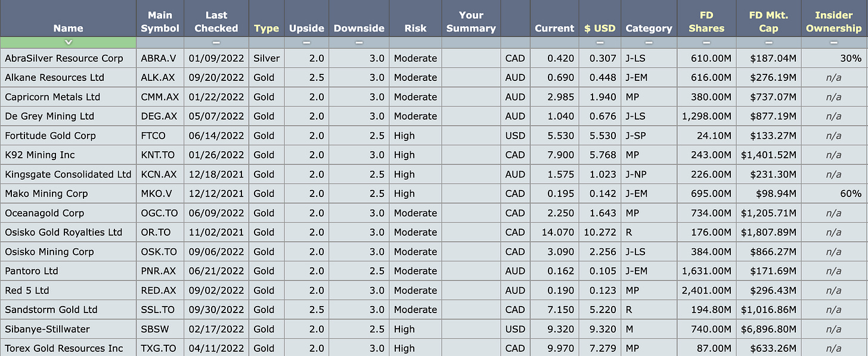Viewport: 868px width, 356px height.
Task: Click insider ownership 60% for Mako Mining
Action: 852,193
